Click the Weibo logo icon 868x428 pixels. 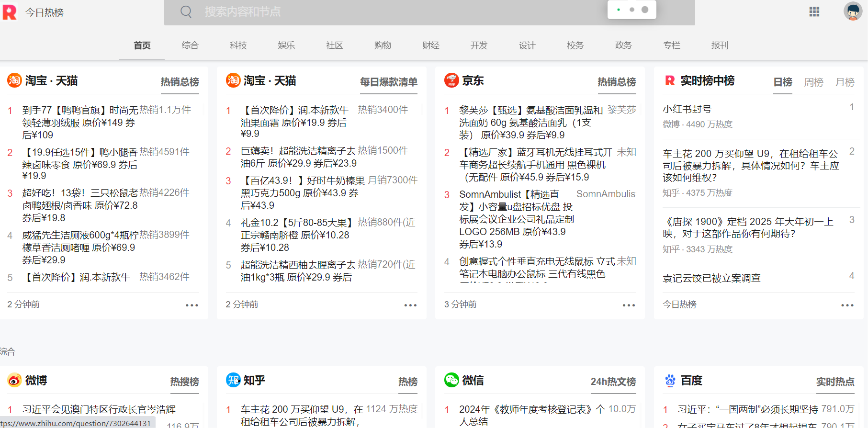point(14,380)
